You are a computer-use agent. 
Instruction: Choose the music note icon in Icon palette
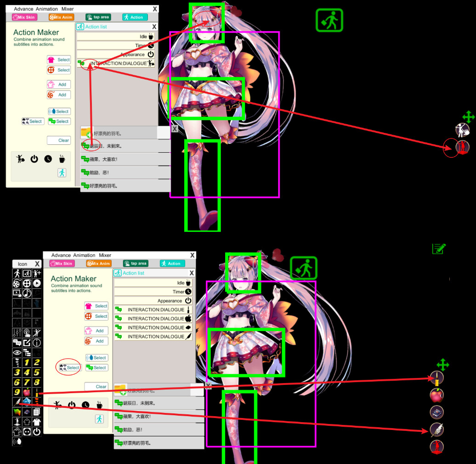[x=27, y=293]
